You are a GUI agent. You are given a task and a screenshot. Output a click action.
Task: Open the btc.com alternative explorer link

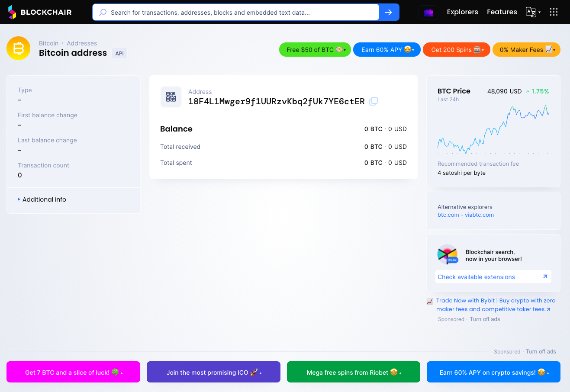pos(448,215)
